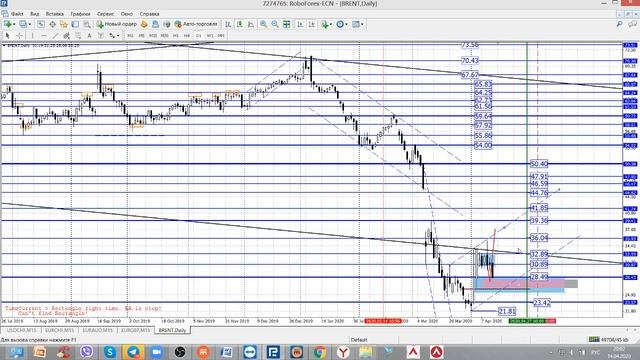This screenshot has height=360, width=640.
Task: Tile chart windows
Action: click(x=287, y=24)
